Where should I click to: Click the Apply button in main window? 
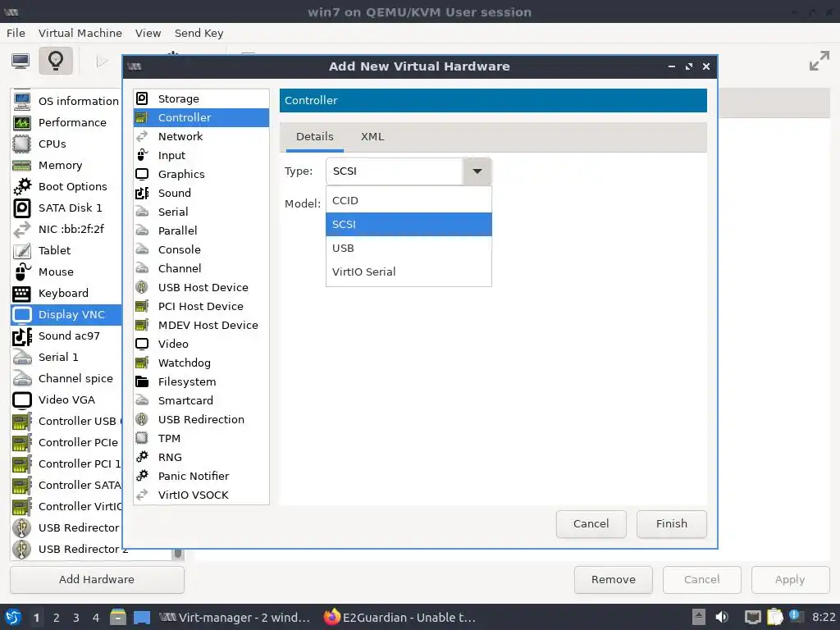pos(790,580)
